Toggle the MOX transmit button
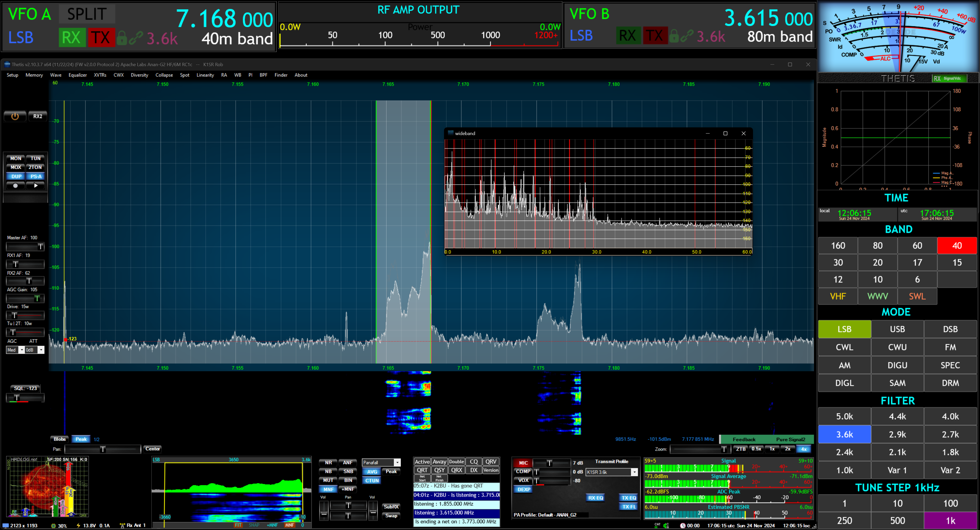 click(16, 167)
